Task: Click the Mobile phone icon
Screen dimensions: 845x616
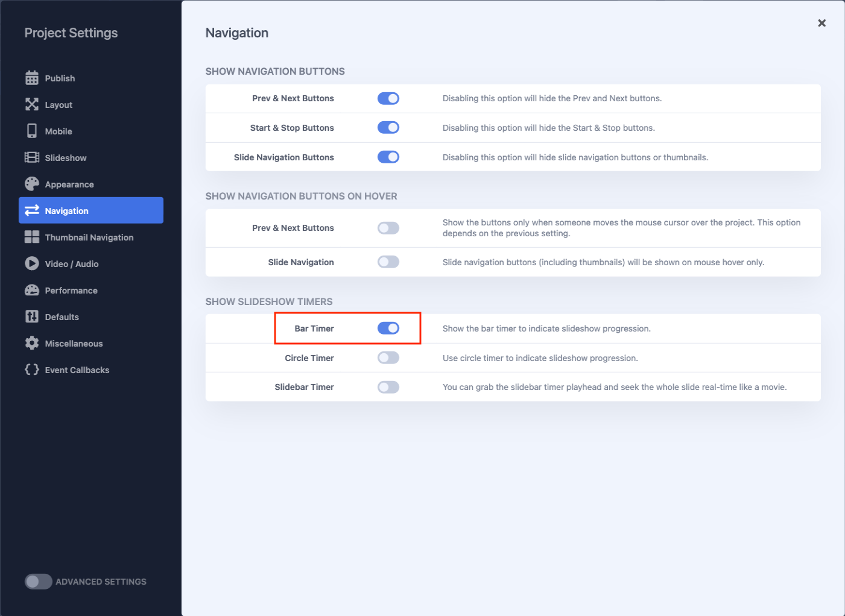Action: coord(32,131)
